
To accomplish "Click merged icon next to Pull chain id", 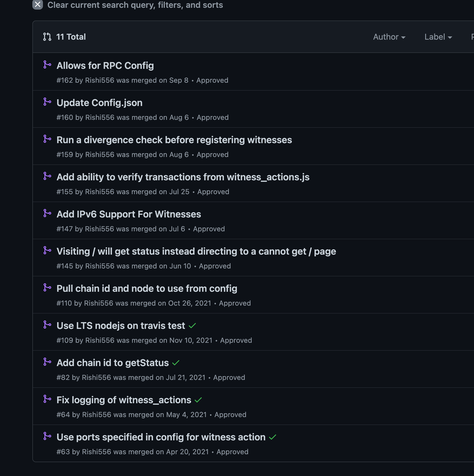I will (47, 288).
